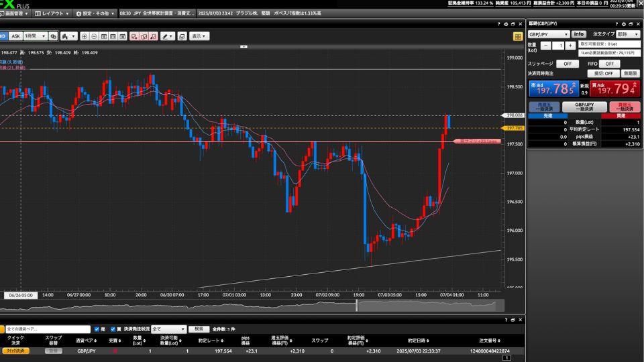Click the 198.006 price marker on axis
Image resolution: width=644 pixels, height=362 pixels.
[513, 115]
